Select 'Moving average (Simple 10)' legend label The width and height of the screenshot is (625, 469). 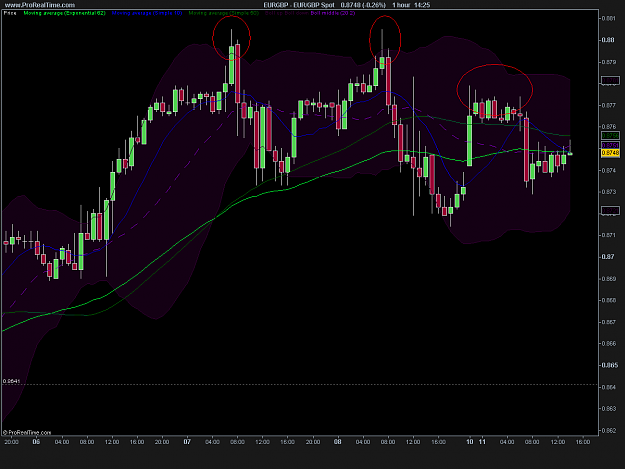[147, 13]
